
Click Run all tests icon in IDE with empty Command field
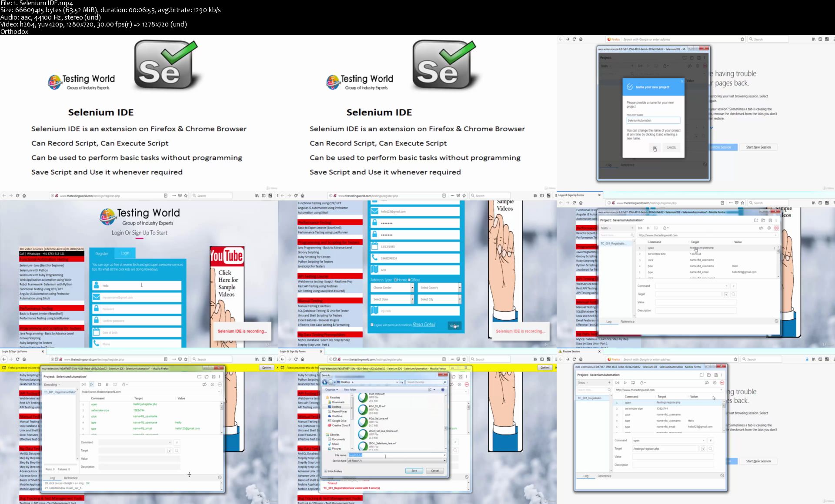[x=640, y=228]
